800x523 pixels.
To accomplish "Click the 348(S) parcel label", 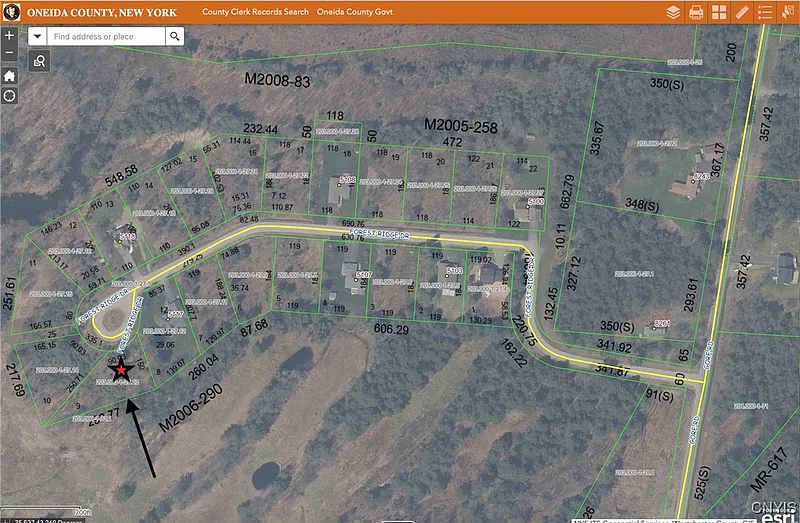I will coord(642,206).
